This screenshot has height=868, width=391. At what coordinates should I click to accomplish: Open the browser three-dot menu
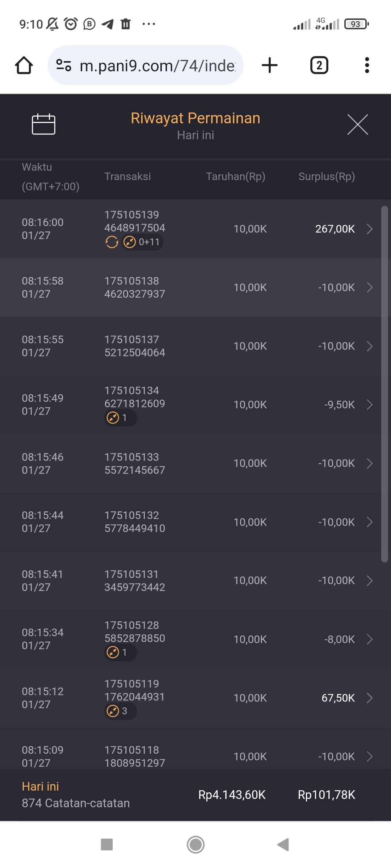(367, 65)
